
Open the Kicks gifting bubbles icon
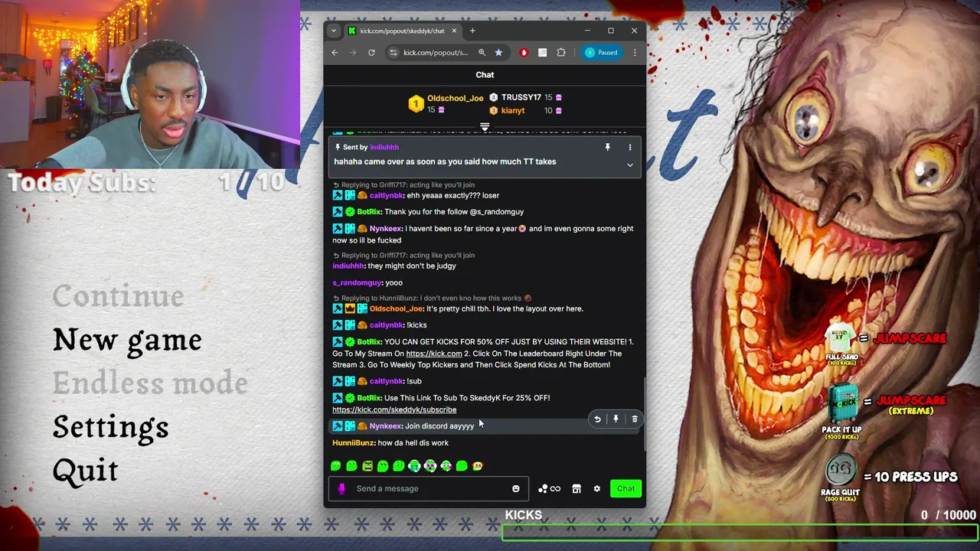542,488
